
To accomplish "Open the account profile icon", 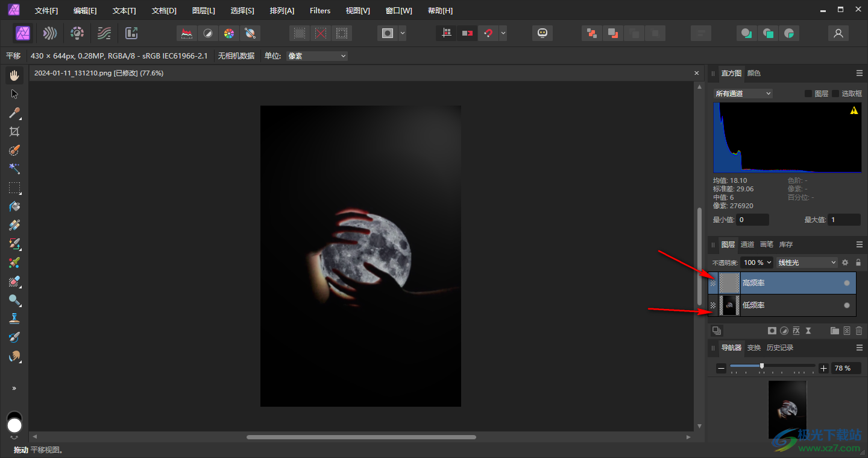I will click(x=838, y=33).
